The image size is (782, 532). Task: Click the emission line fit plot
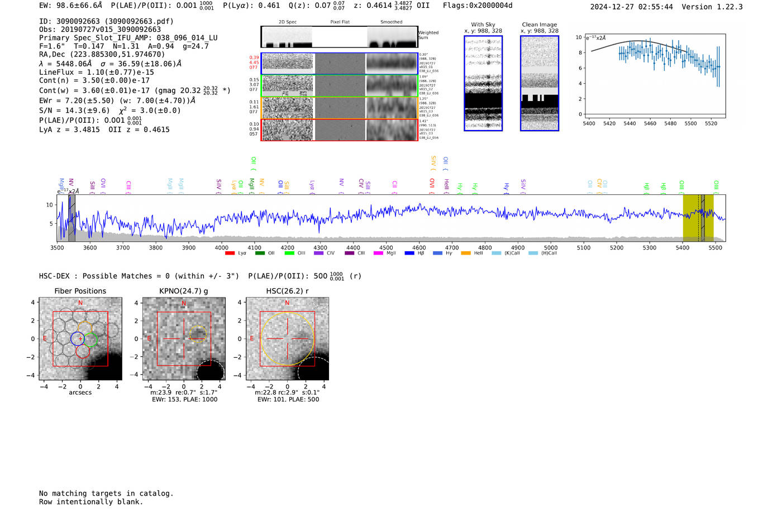[x=654, y=75]
